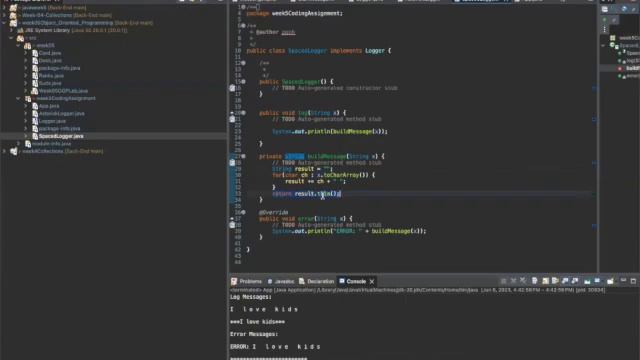This screenshot has width=640, height=360.
Task: Maximize the Console panel
Action: [633, 281]
